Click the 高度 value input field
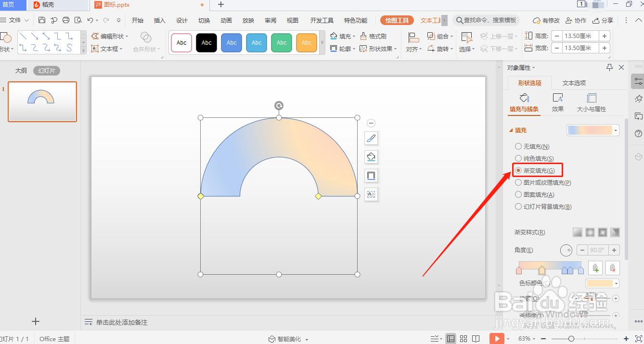Image resolution: width=644 pixels, height=344 pixels. (580, 36)
